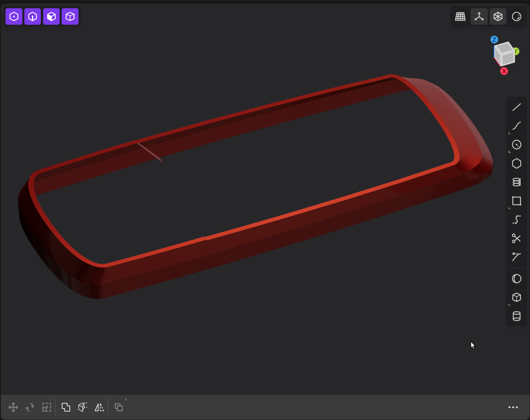This screenshot has height=420, width=530.
Task: Select the Sphere tool
Action: [x=517, y=279]
